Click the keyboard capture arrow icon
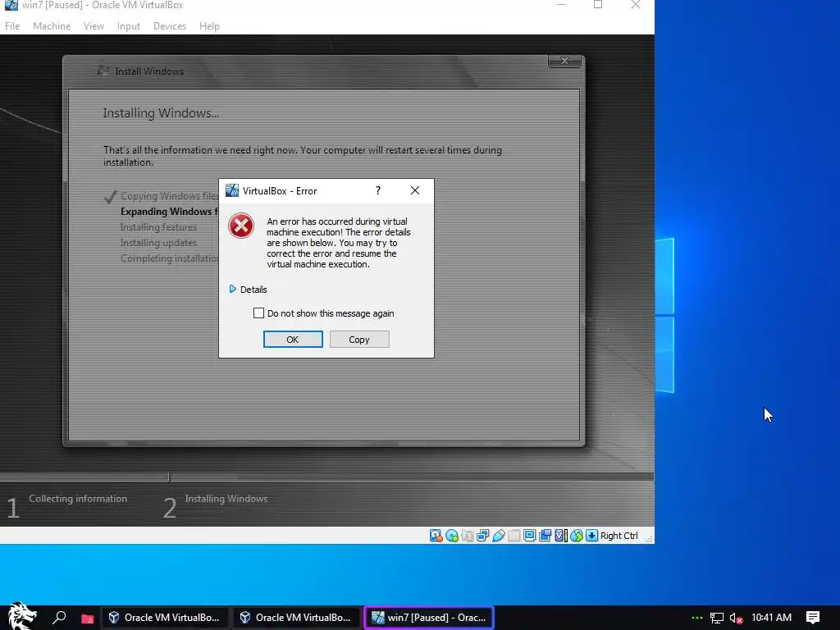Viewport: 840px width, 630px height. [591, 536]
